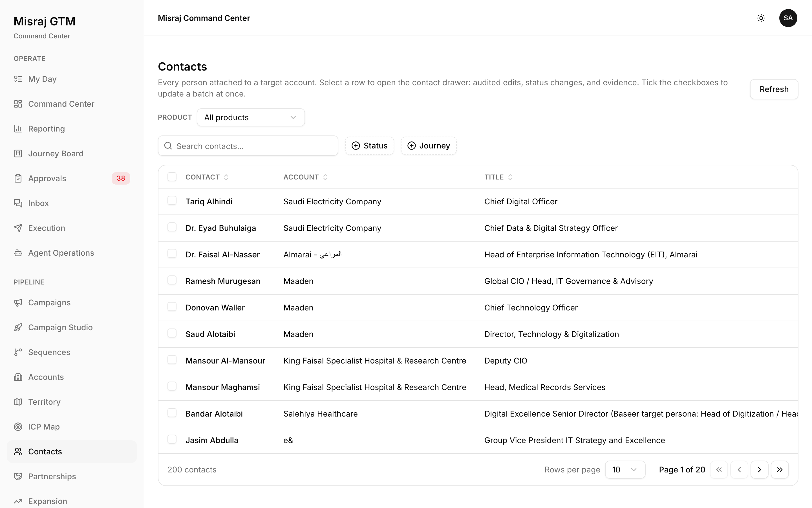Click the search magnifier icon
Image resolution: width=812 pixels, height=508 pixels.
tap(168, 146)
